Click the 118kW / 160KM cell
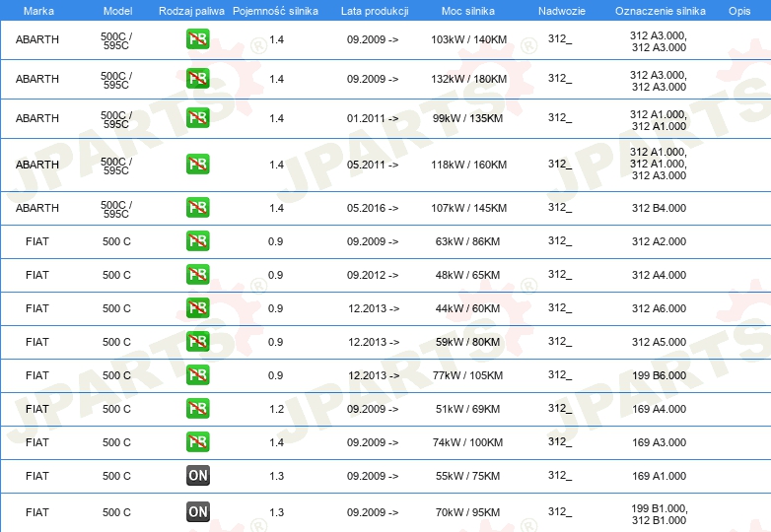Screen dimensions: 771x532 [468, 165]
